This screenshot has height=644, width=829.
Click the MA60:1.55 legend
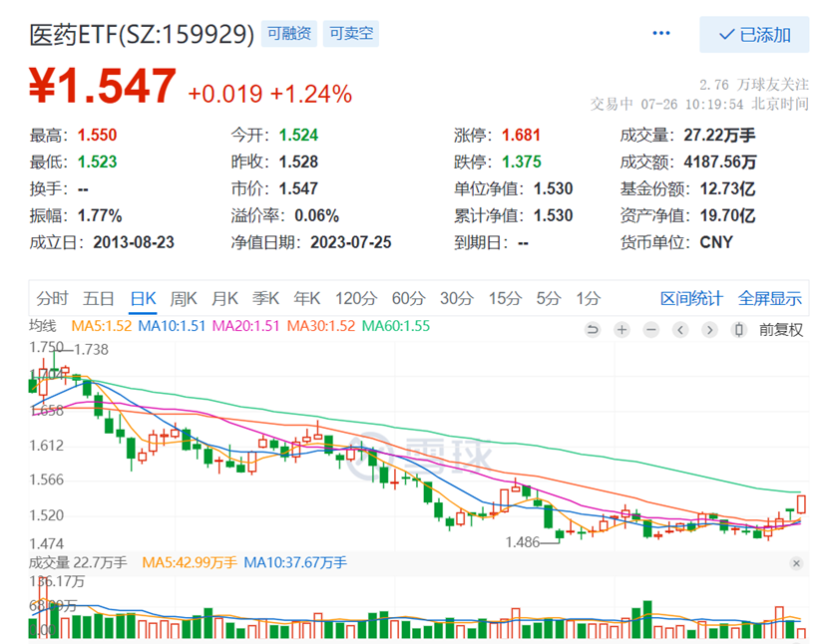point(395,326)
